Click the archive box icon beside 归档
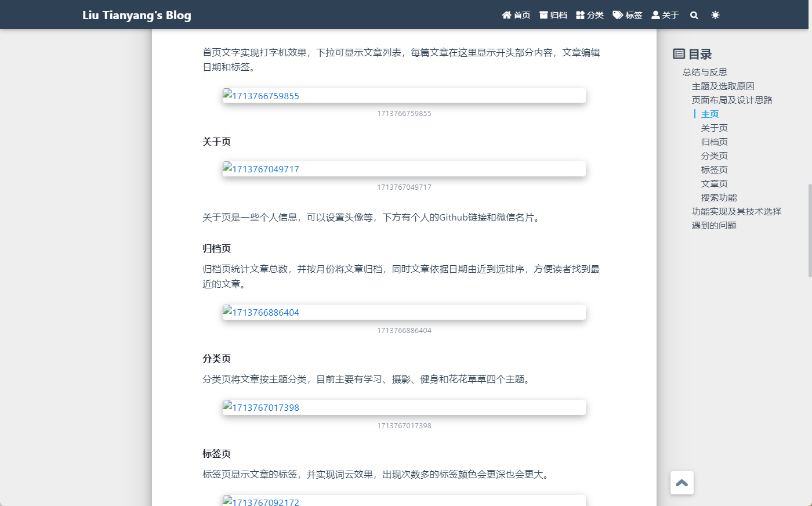Image resolution: width=812 pixels, height=506 pixels. [x=543, y=15]
